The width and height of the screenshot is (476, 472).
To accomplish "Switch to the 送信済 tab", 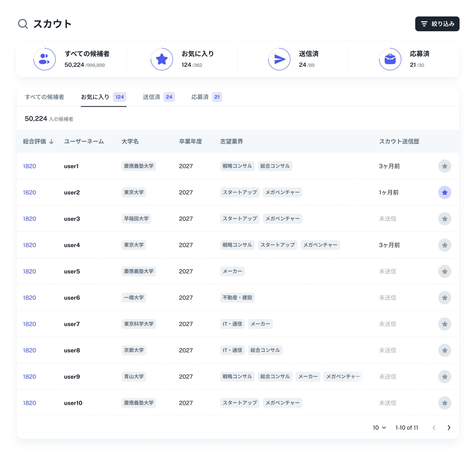I will click(x=158, y=97).
